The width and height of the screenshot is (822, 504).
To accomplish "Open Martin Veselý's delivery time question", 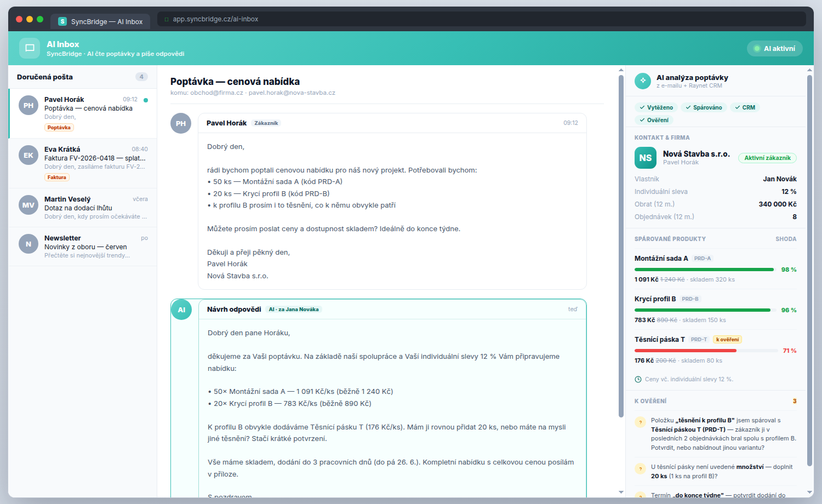I will (x=83, y=208).
